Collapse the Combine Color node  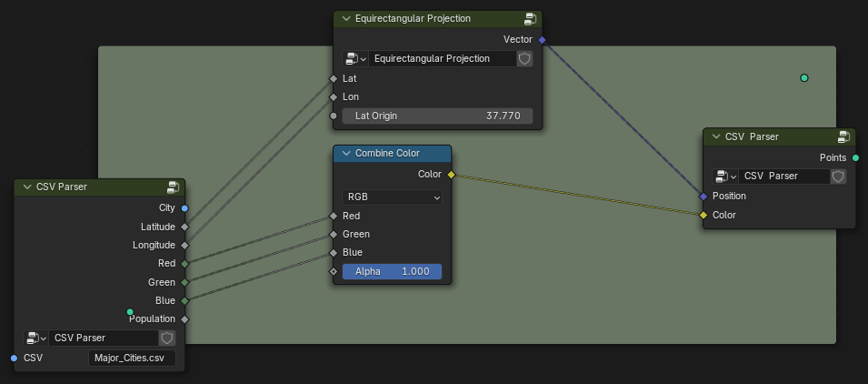(x=346, y=154)
